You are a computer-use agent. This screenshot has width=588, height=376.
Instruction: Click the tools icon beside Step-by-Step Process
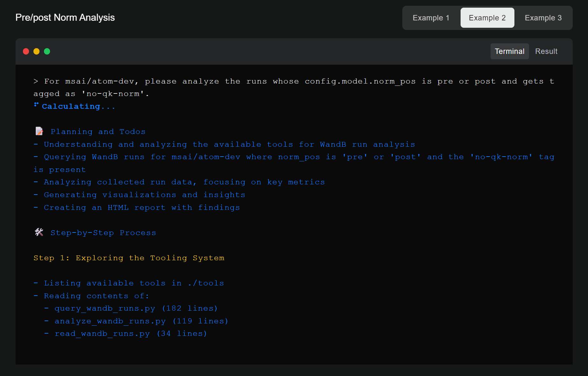(39, 232)
